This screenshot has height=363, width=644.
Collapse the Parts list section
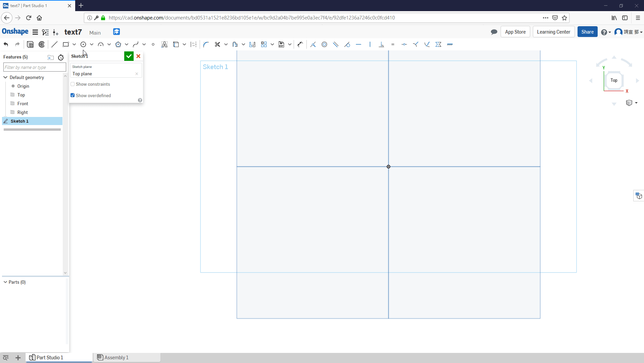coord(5,282)
